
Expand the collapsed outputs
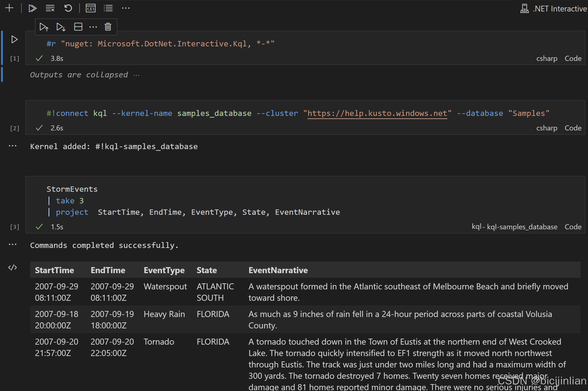pyautogui.click(x=136, y=75)
